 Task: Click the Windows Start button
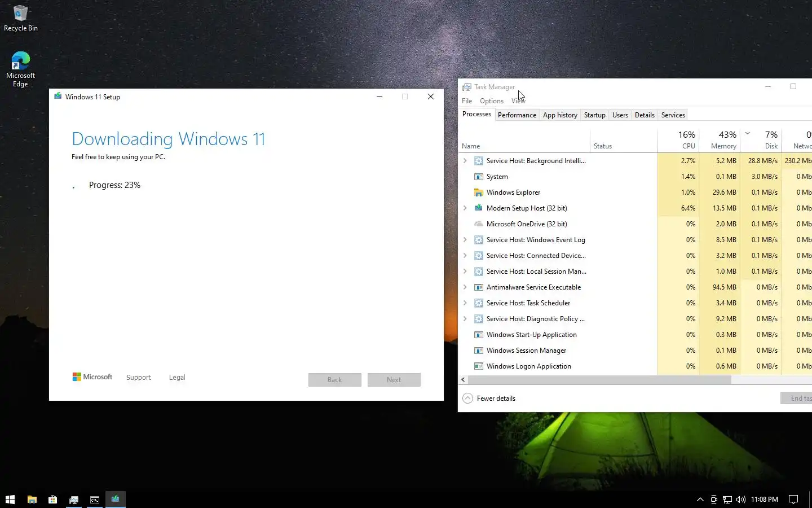point(10,499)
